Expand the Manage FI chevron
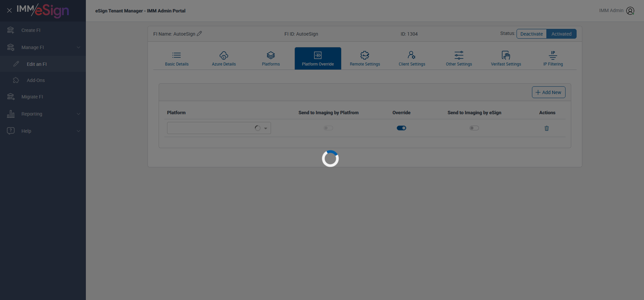The height and width of the screenshot is (300, 644). pyautogui.click(x=78, y=47)
